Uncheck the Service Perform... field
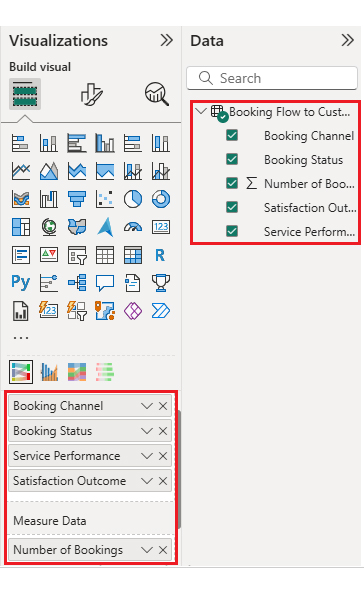The image size is (364, 594). click(232, 231)
